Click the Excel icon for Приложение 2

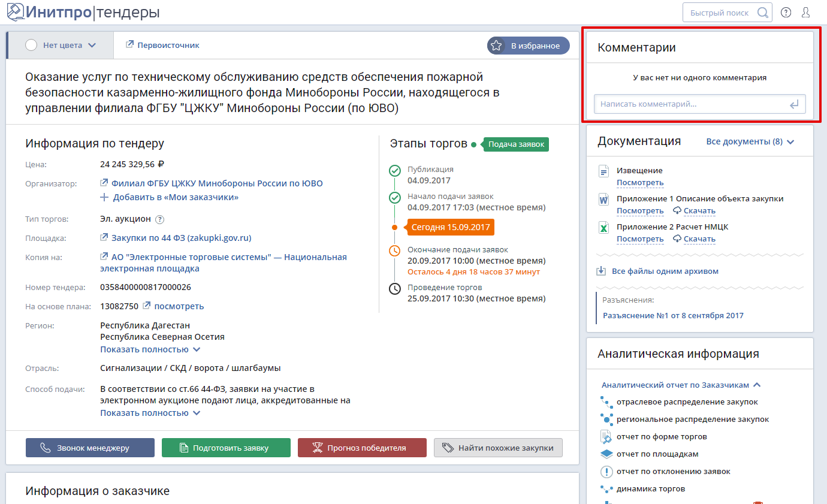pos(604,228)
